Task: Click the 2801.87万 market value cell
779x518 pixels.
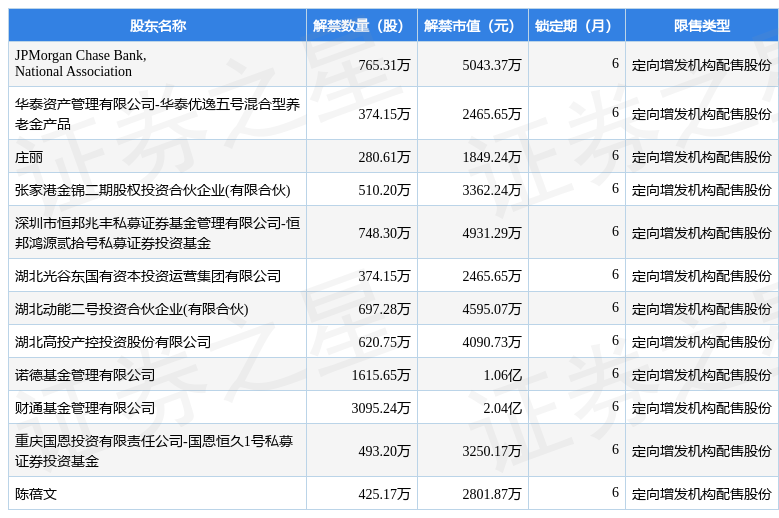Action: pos(491,494)
